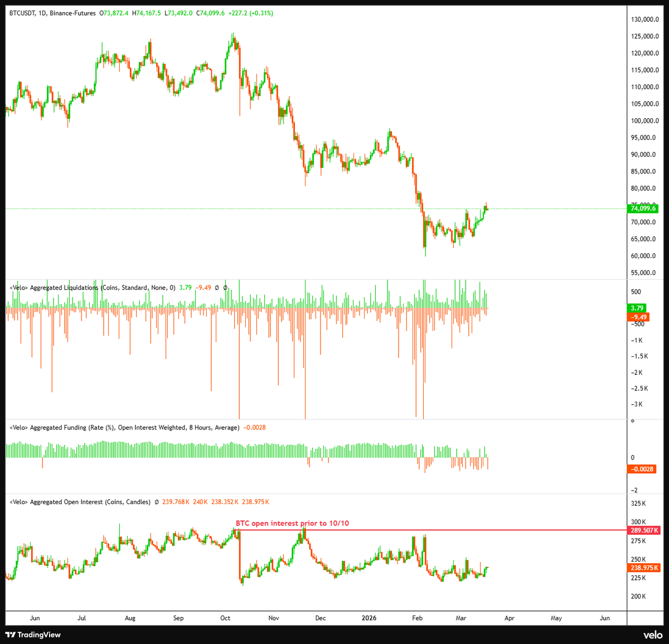Viewport: 669px width, 644px height.
Task: Click the green 74,099.6 current price label
Action: tap(643, 209)
